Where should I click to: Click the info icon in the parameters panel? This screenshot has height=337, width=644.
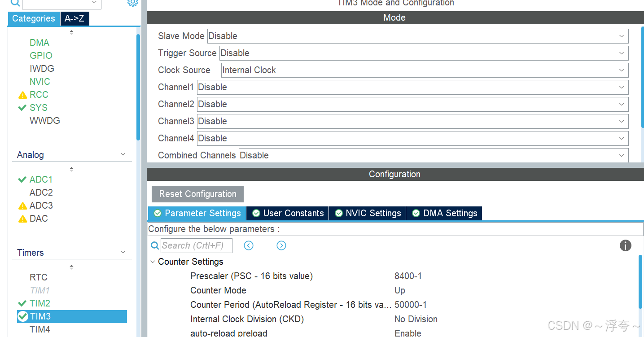pos(625,245)
